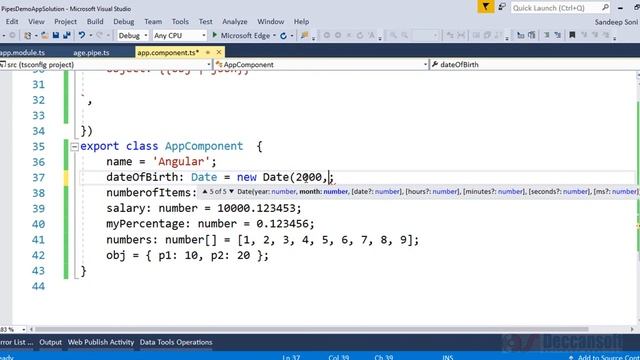Click the pin icon on app.component.ts tab
This screenshot has width=640, height=360.
[208, 52]
